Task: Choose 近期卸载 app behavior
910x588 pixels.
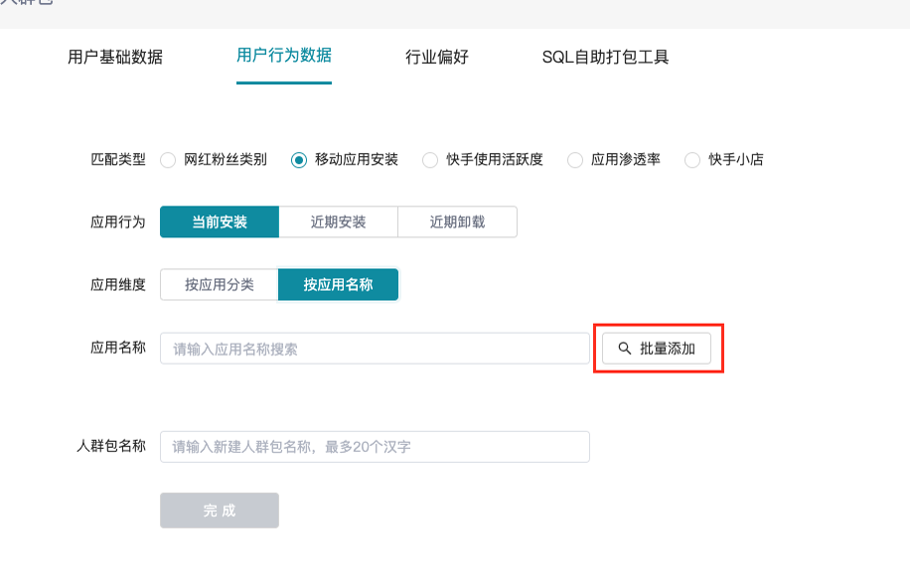Action: (458, 221)
